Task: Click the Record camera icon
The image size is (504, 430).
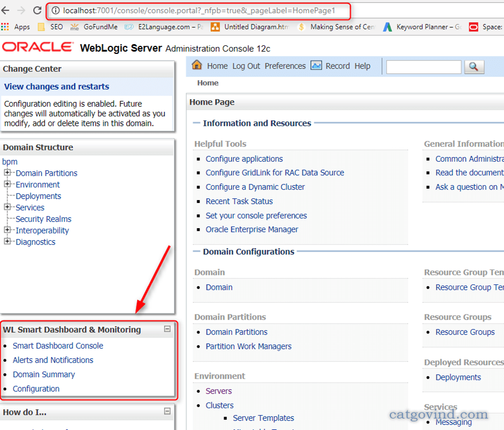Action: (x=317, y=65)
